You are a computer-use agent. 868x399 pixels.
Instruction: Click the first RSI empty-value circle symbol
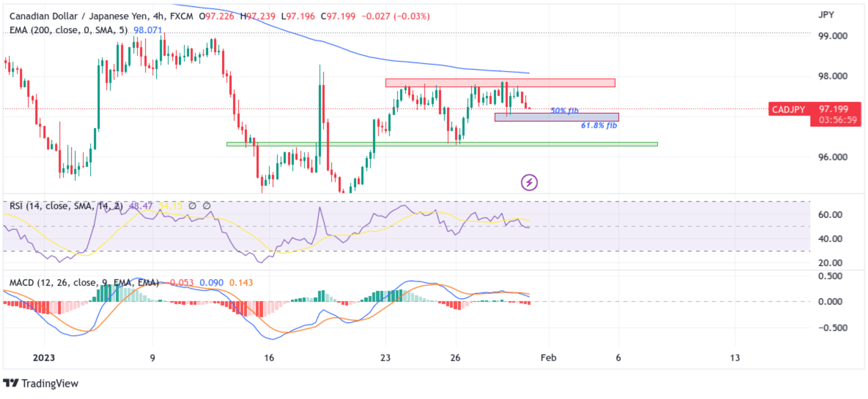tap(192, 206)
